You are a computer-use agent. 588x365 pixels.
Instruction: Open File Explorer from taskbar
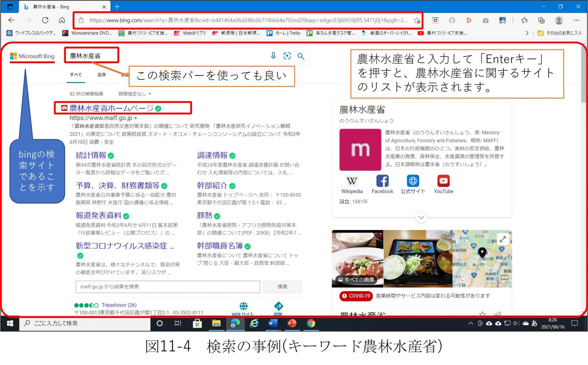click(x=216, y=323)
